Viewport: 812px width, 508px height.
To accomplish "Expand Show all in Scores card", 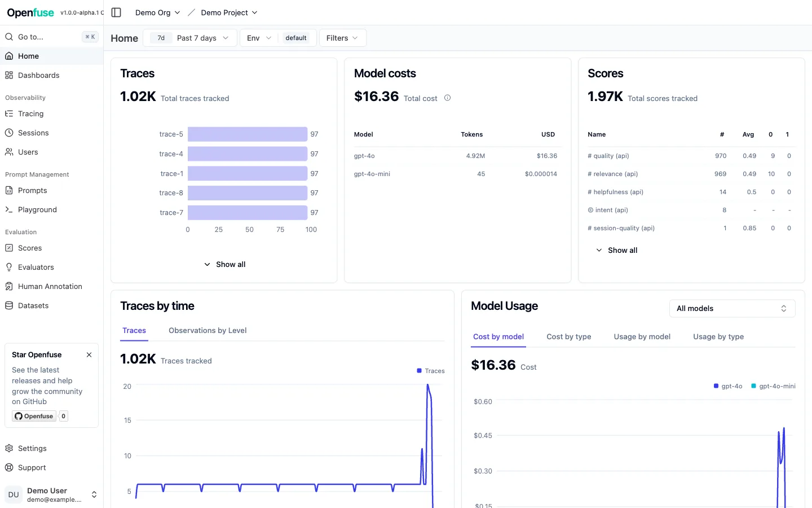I will pos(616,250).
